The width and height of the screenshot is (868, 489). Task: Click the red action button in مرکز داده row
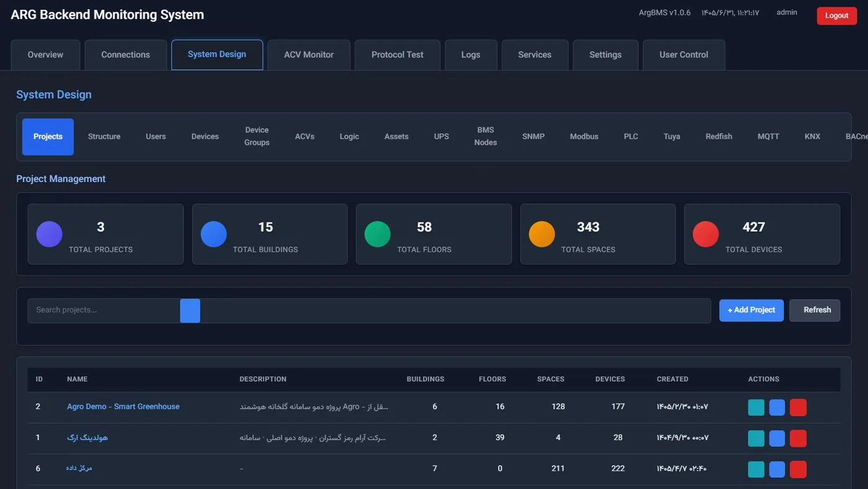(798, 469)
